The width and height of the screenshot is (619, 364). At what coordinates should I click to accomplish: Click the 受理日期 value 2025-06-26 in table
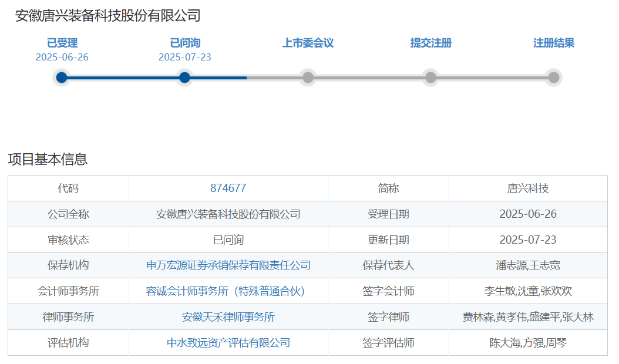[x=528, y=214]
